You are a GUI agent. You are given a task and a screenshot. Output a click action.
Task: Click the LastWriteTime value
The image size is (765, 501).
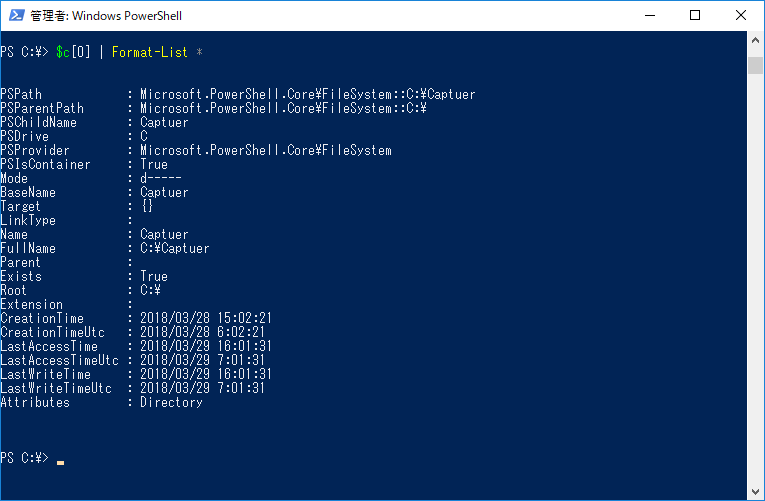(205, 374)
